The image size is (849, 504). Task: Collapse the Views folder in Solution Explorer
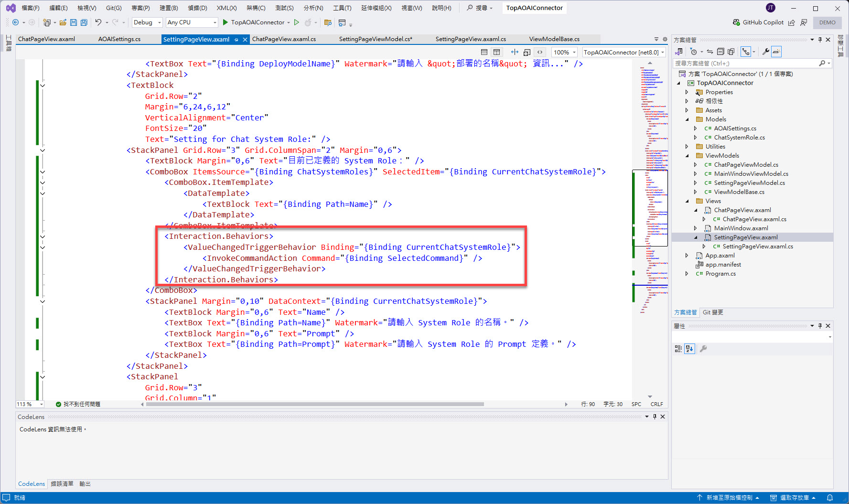click(687, 201)
